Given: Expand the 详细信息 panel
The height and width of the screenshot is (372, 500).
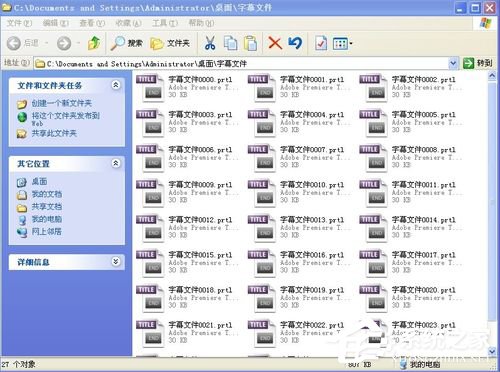Looking at the screenshot, I should [x=116, y=262].
